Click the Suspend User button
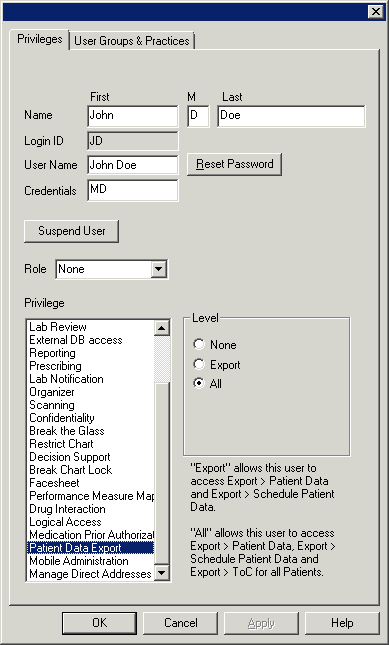This screenshot has width=389, height=645. (x=72, y=231)
